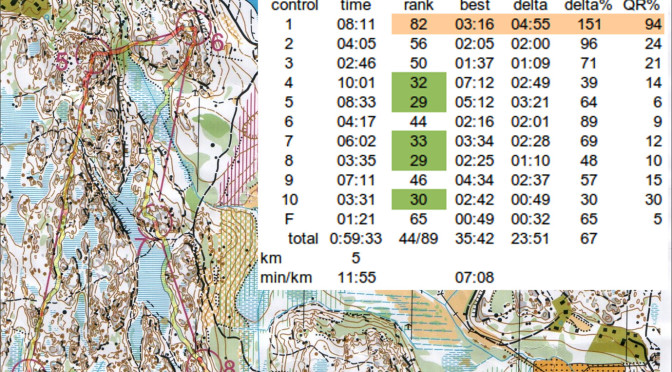Click the orange rank 82 cell

418,24
